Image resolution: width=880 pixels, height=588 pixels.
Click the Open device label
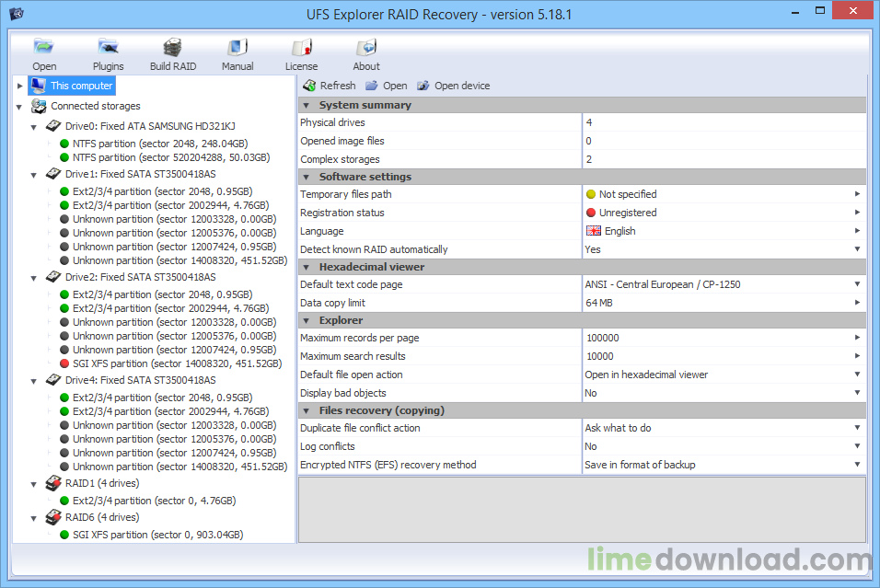pyautogui.click(x=462, y=86)
